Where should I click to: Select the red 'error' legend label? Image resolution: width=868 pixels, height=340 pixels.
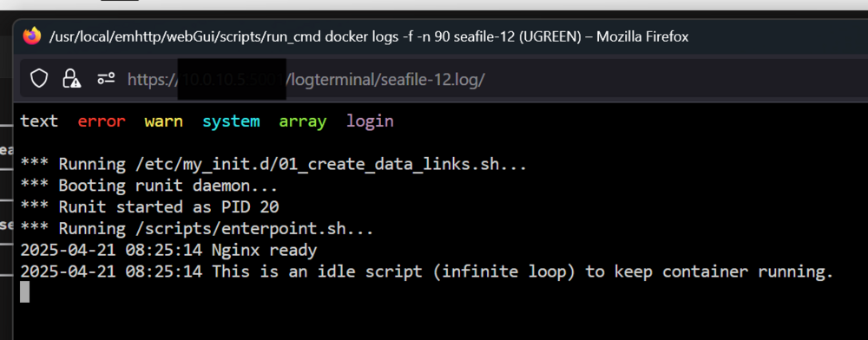[x=102, y=121]
